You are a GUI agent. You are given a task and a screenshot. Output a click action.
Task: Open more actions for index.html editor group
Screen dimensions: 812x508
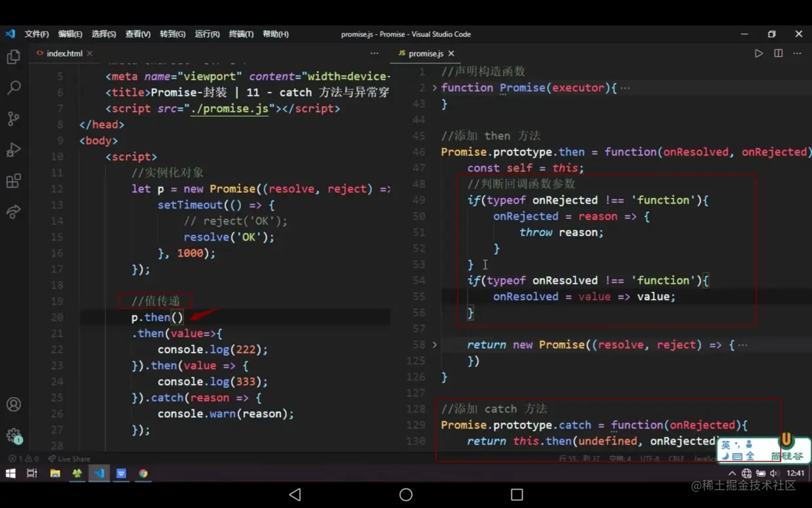click(375, 53)
